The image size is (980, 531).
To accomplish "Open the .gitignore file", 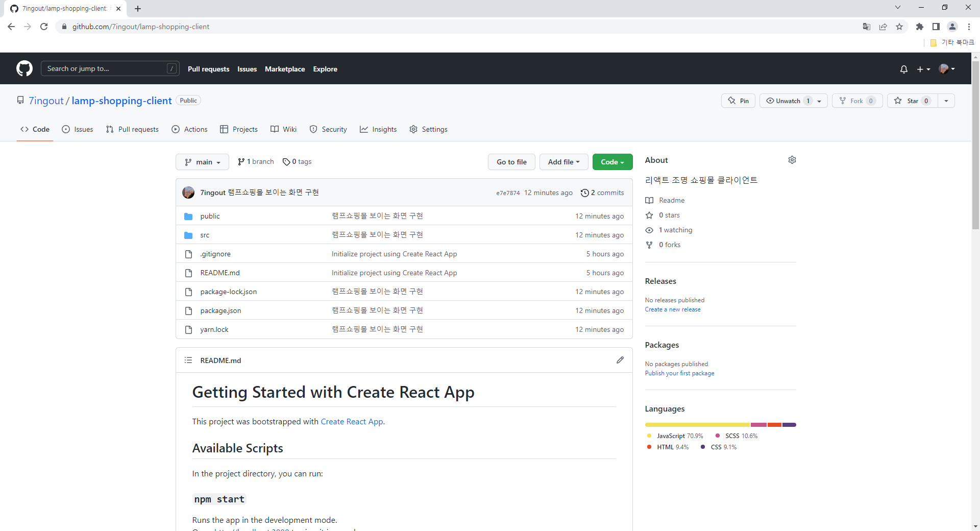I will [215, 254].
